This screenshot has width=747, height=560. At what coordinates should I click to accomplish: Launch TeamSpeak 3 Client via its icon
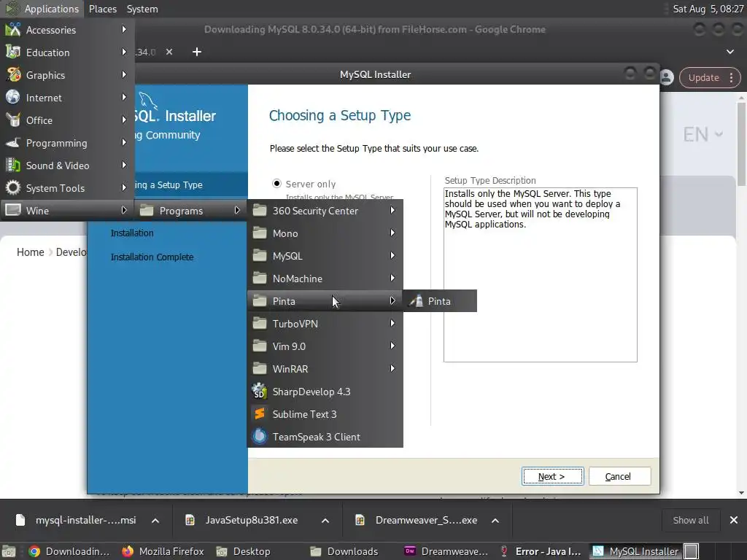[260, 437]
